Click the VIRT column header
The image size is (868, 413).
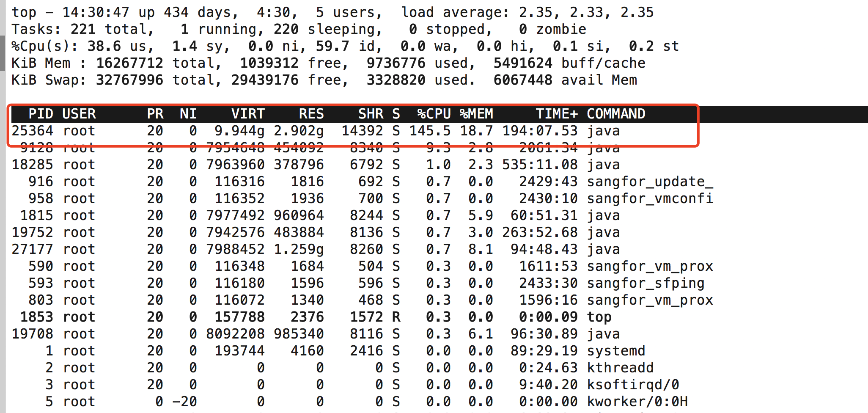click(247, 113)
